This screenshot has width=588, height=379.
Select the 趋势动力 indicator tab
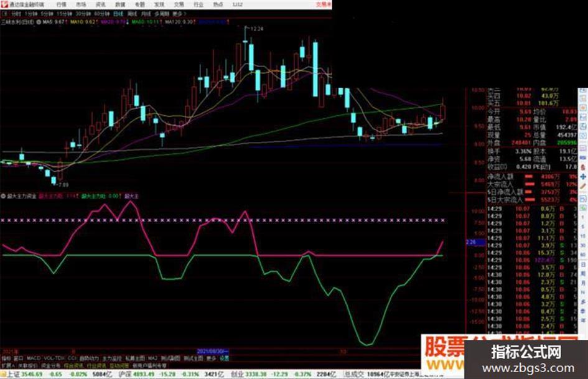coord(89,358)
